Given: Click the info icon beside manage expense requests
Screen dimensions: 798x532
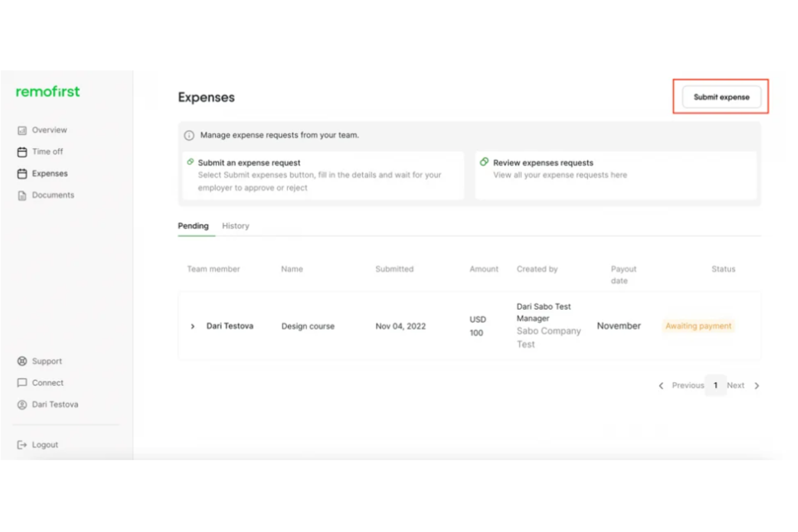Looking at the screenshot, I should click(x=189, y=135).
